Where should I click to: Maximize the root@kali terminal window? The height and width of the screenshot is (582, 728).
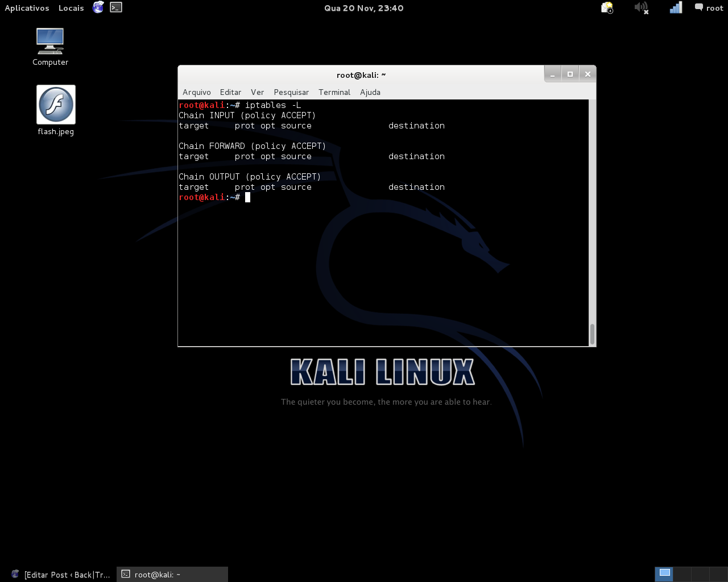tap(570, 74)
